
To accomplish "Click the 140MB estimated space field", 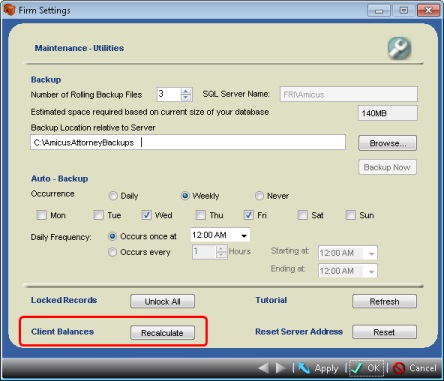I will tap(387, 113).
